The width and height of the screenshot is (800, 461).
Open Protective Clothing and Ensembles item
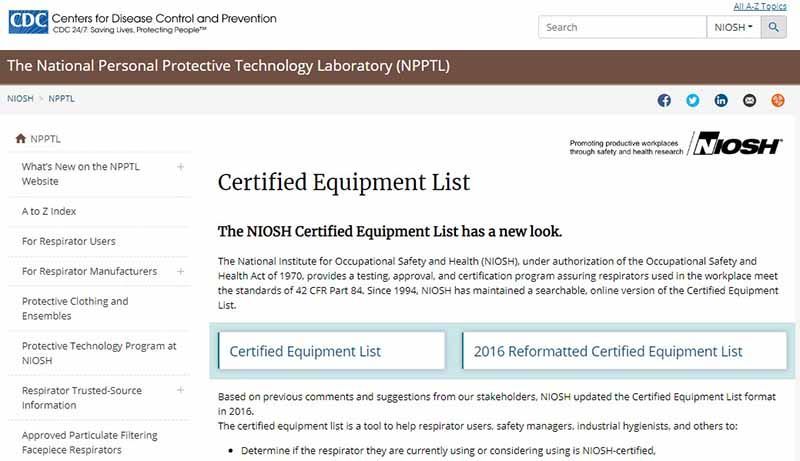coord(75,309)
